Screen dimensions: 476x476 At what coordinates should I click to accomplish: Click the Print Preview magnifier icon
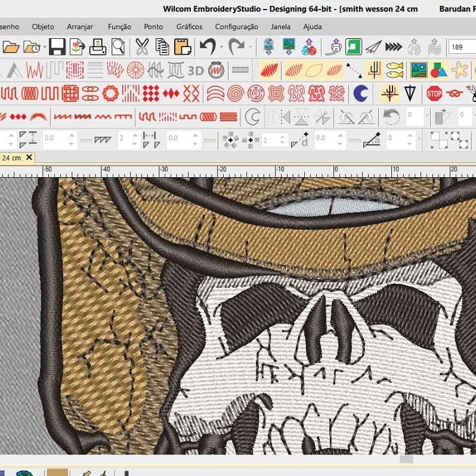click(x=118, y=47)
